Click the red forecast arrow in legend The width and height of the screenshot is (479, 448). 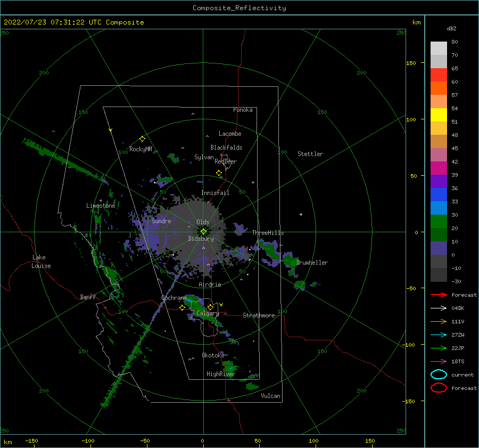[x=439, y=295]
